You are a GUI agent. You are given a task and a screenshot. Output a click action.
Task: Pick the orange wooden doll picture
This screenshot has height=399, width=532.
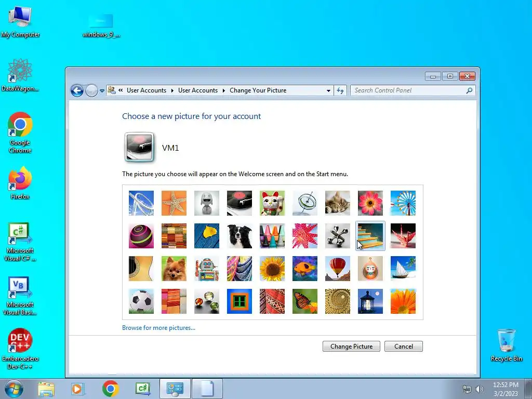tap(370, 269)
